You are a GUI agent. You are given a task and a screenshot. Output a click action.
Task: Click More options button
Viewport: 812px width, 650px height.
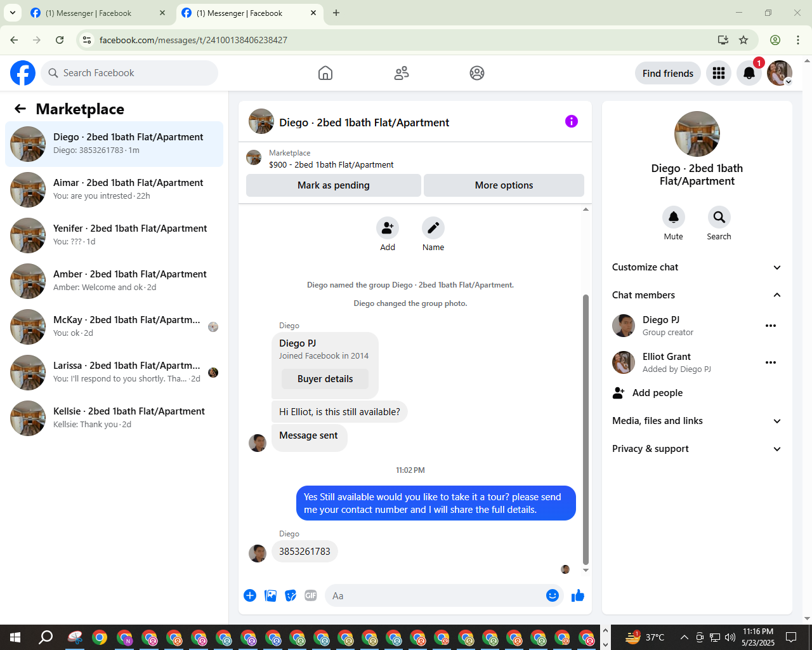[x=504, y=185]
